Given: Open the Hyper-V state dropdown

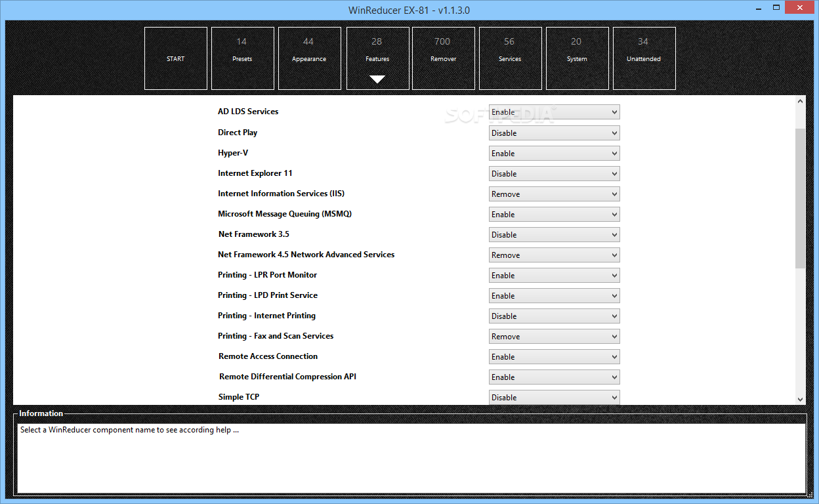Looking at the screenshot, I should (555, 154).
